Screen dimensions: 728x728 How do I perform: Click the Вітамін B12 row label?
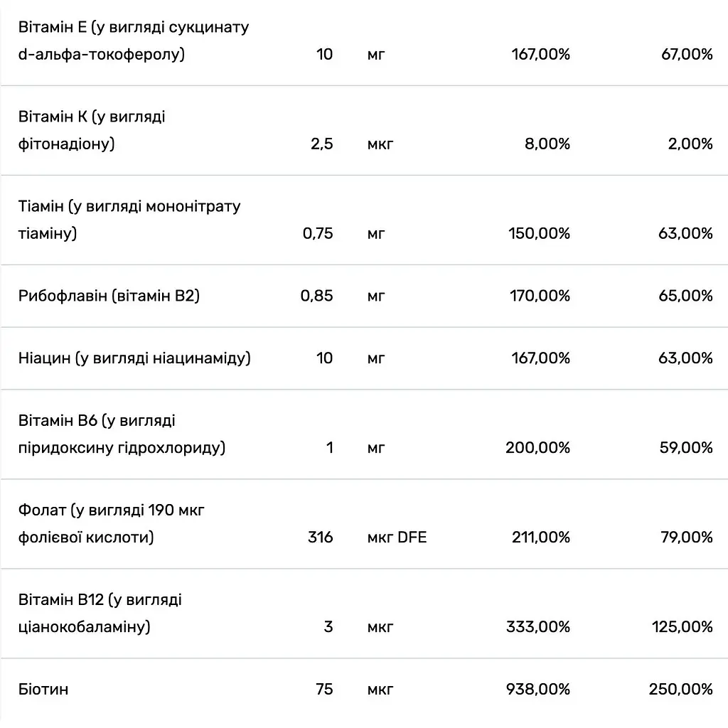tap(100, 614)
